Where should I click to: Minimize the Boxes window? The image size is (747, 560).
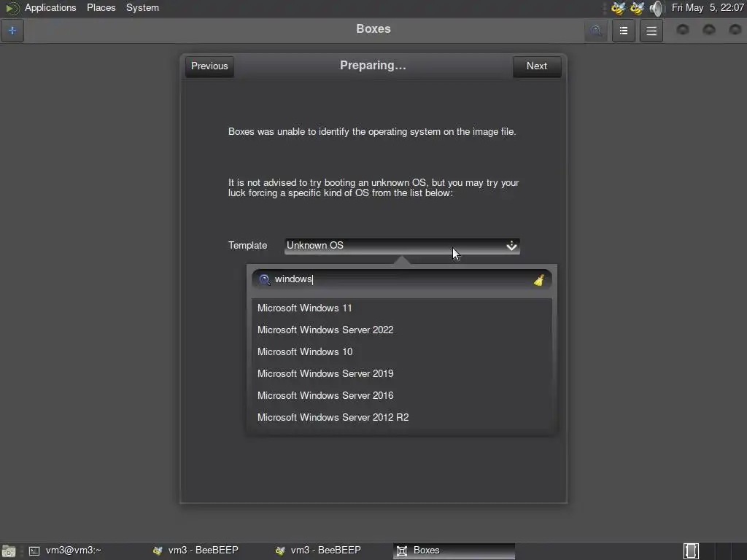click(683, 29)
